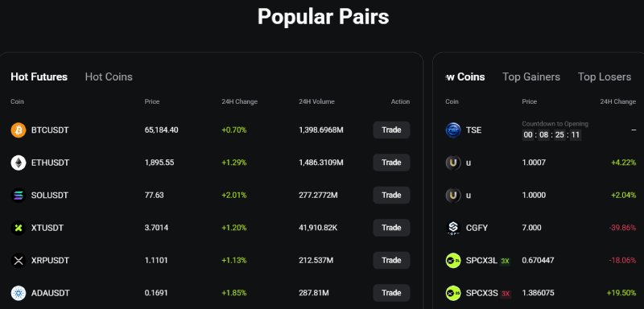
Task: Click the XT token icon
Action: point(18,228)
